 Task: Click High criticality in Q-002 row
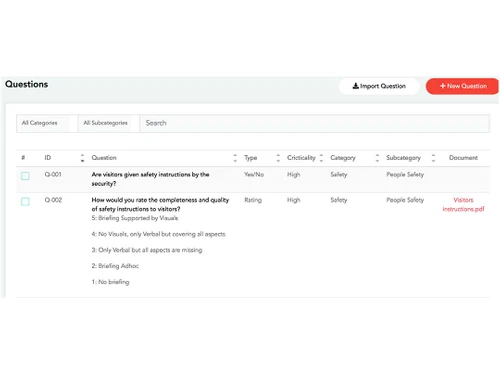[294, 200]
